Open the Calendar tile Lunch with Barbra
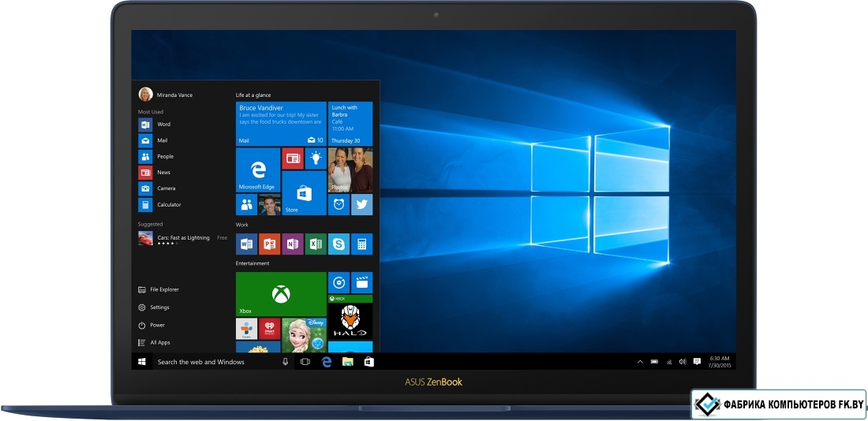 (350, 123)
